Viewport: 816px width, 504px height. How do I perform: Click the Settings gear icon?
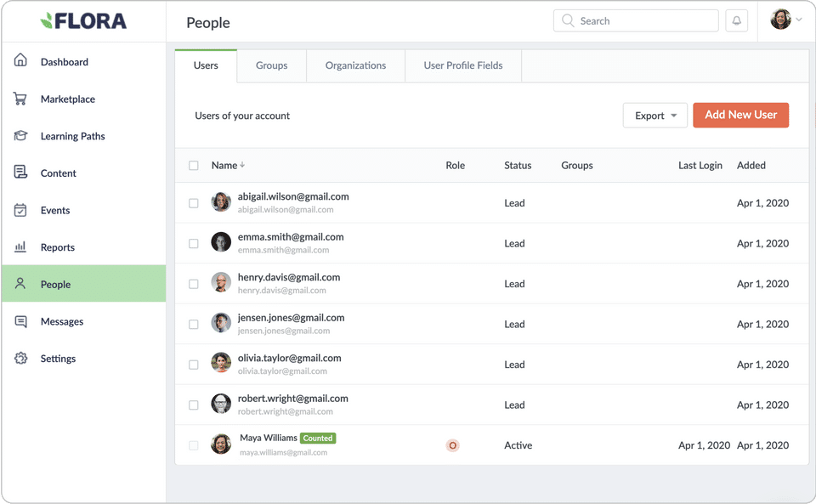point(20,359)
